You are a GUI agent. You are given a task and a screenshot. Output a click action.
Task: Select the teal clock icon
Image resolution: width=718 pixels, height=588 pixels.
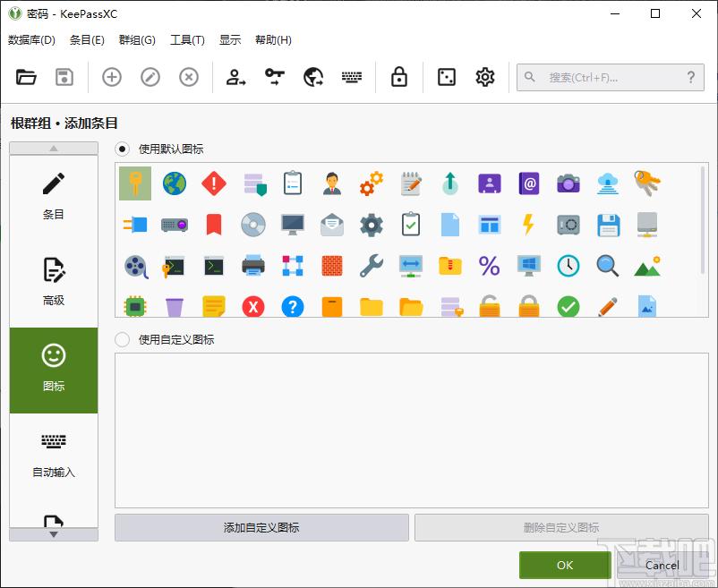pyautogui.click(x=568, y=266)
